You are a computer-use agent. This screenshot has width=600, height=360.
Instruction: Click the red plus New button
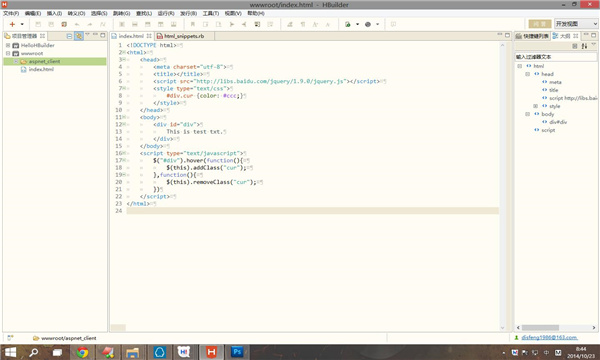(x=12, y=24)
